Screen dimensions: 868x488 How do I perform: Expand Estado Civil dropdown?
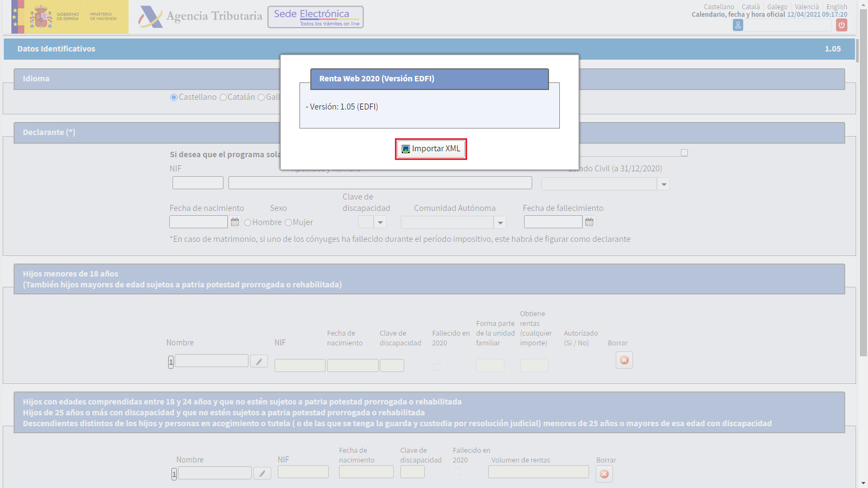663,184
